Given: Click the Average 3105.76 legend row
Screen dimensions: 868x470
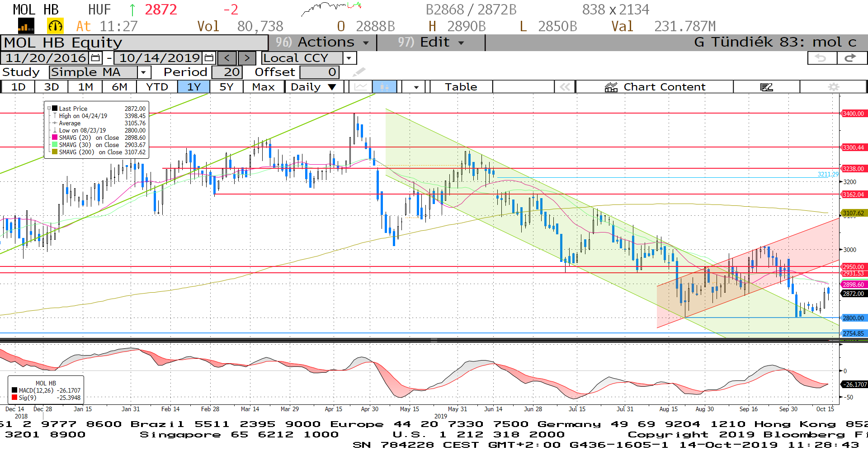Looking at the screenshot, I should (x=99, y=123).
